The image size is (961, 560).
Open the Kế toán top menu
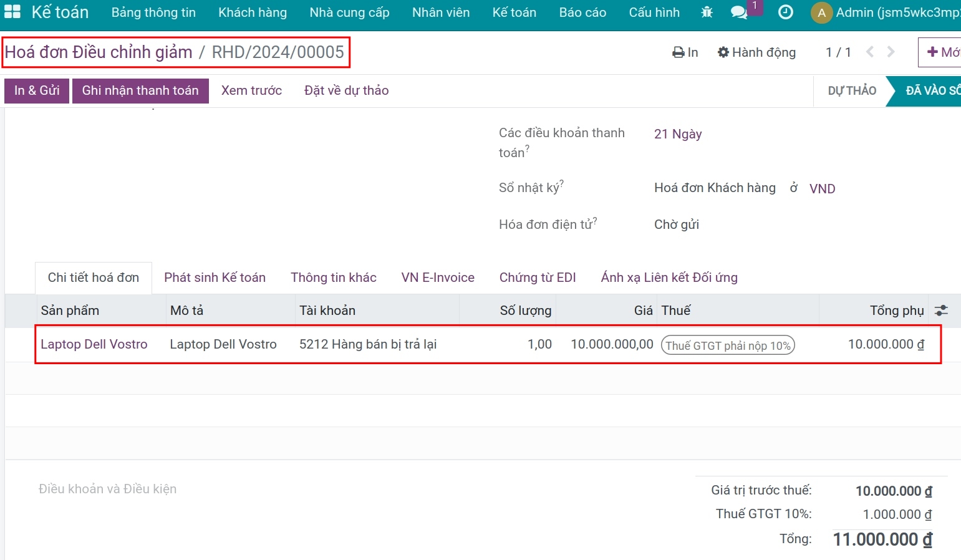tap(514, 12)
